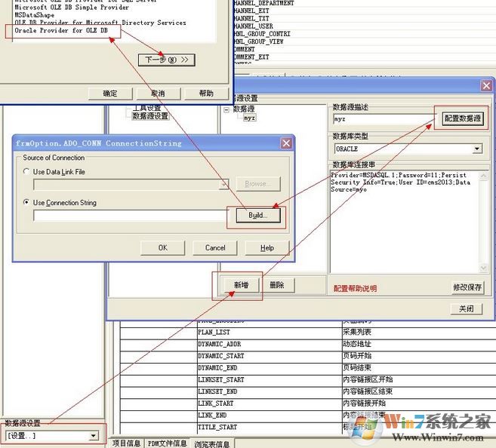Viewport: 496px width, 448px height.
Task: Open the data link file dropdown
Action: pos(224,184)
